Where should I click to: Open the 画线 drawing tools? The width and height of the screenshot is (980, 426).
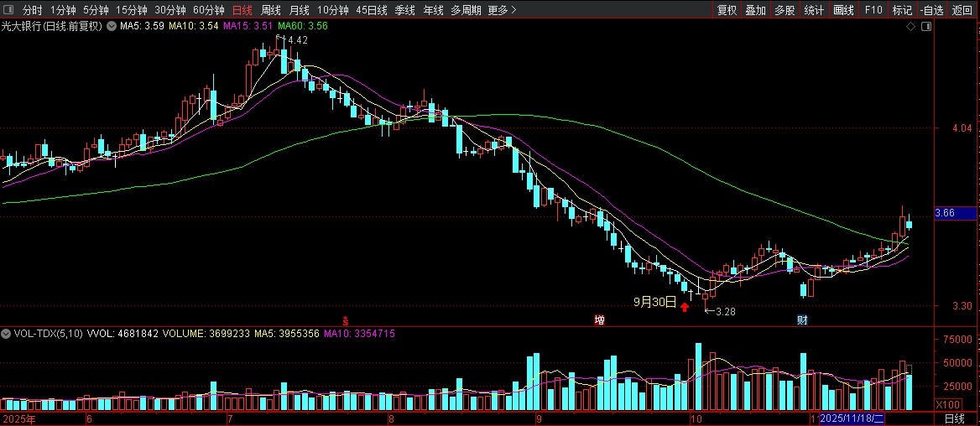(844, 10)
